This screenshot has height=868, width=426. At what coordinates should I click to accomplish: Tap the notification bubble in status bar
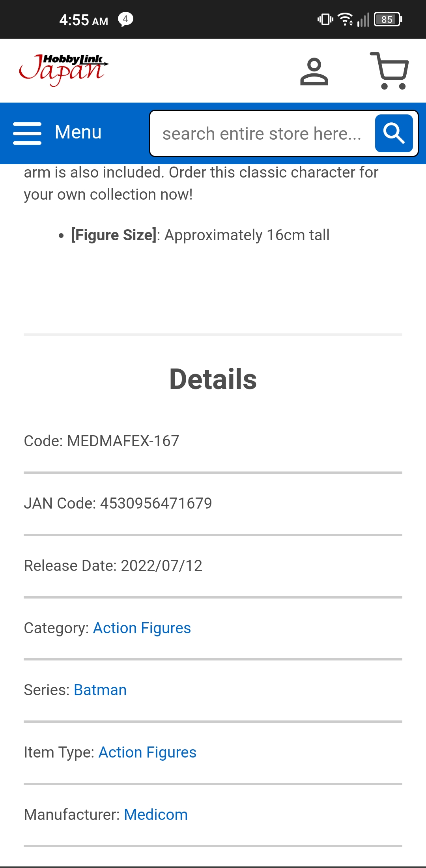[x=125, y=19]
